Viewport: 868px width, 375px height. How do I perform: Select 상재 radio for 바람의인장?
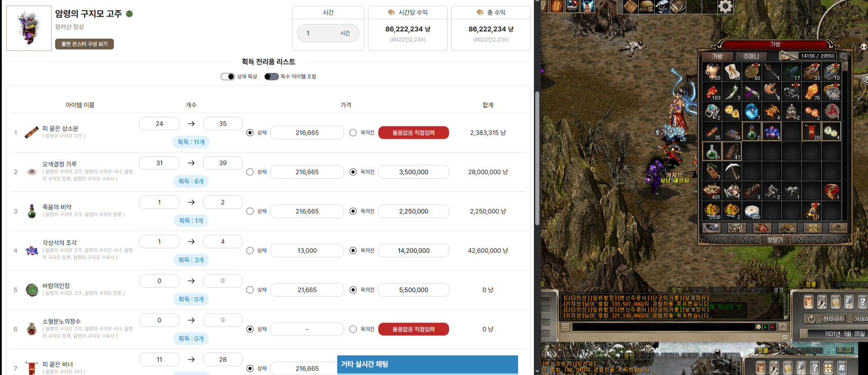point(250,290)
